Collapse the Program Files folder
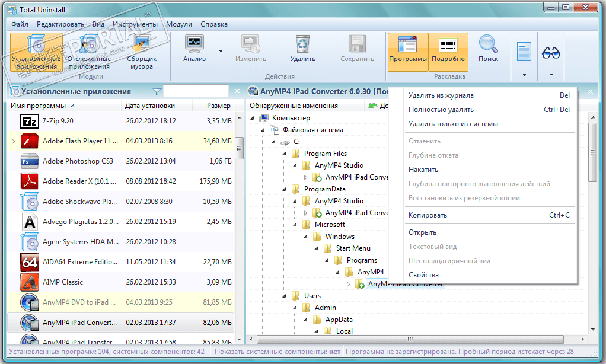Screen dimensions: 606x364 tap(284, 154)
